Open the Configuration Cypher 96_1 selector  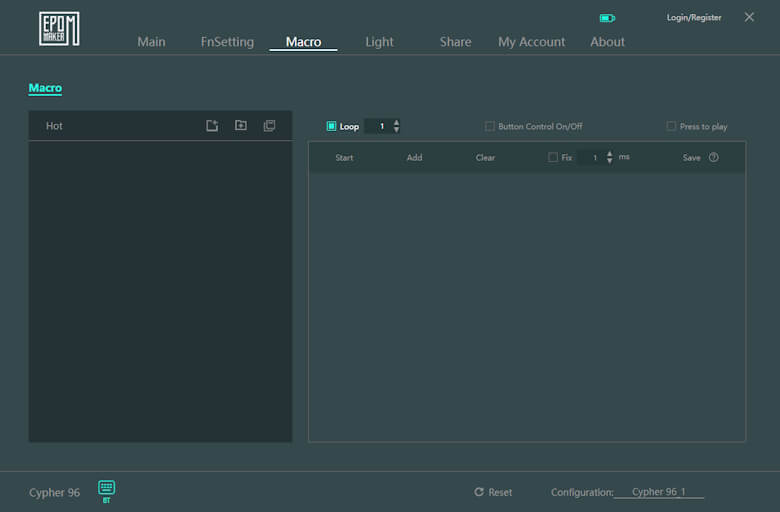tap(658, 492)
